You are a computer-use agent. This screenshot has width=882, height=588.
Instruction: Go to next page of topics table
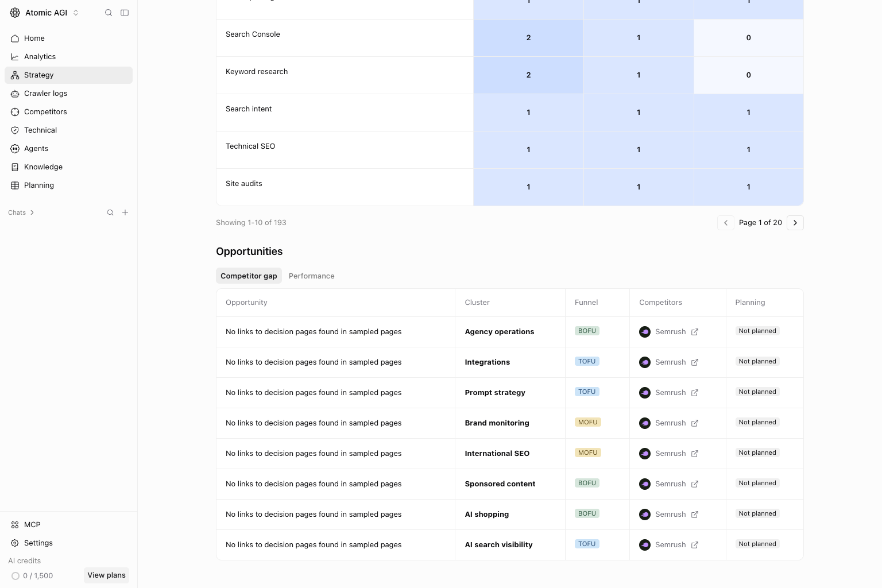coord(795,223)
